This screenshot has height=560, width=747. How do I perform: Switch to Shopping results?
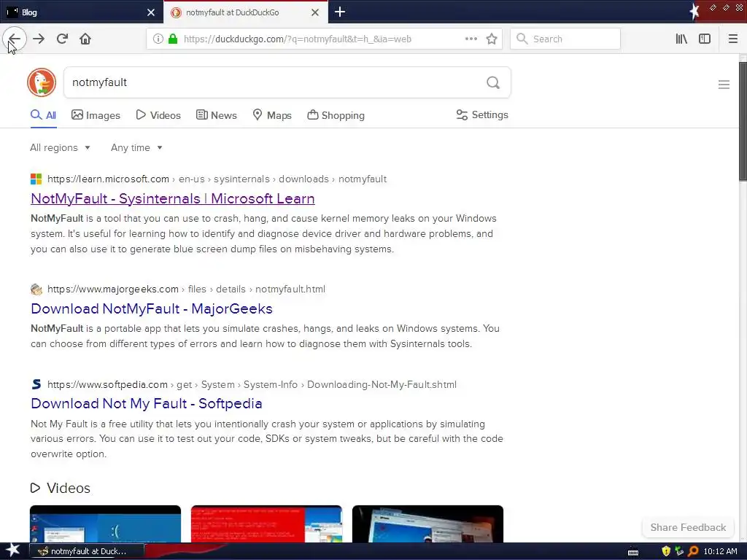point(336,115)
